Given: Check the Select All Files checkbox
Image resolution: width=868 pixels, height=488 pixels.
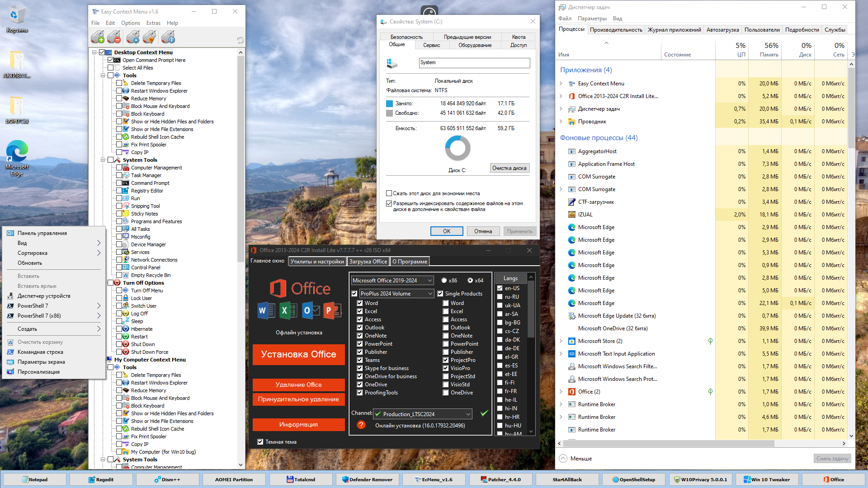Looking at the screenshot, I should (x=110, y=68).
